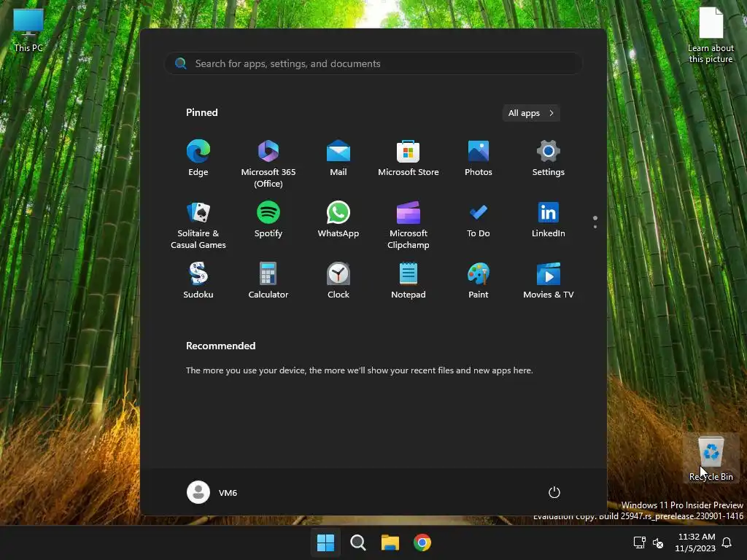Screen dimensions: 747x560
Task: Expand the All apps list
Action: point(531,113)
